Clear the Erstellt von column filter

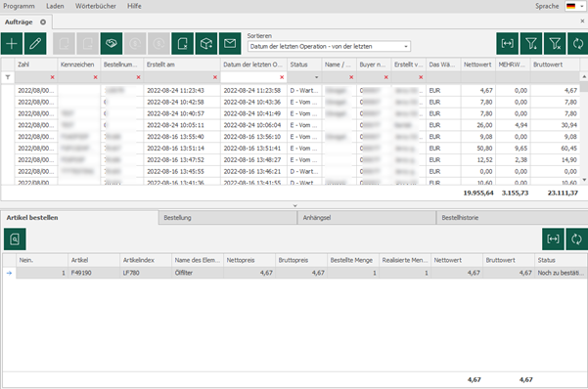coord(421,77)
